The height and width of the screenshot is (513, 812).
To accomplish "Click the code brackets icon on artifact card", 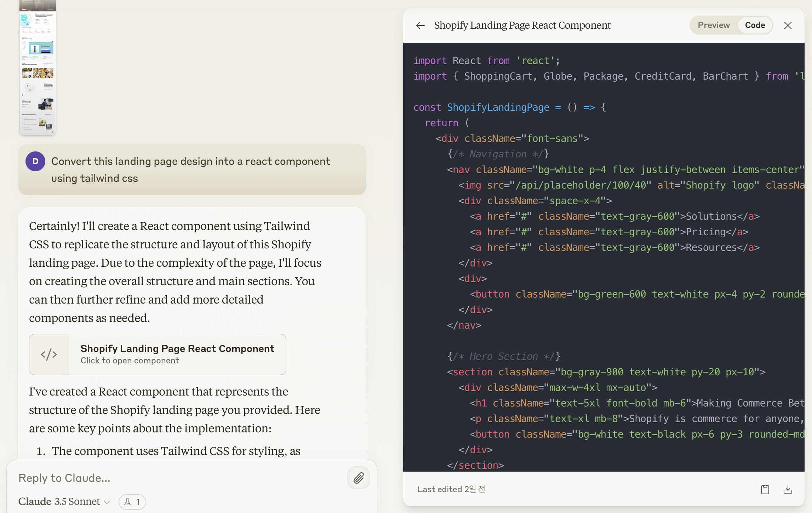I will 49,355.
